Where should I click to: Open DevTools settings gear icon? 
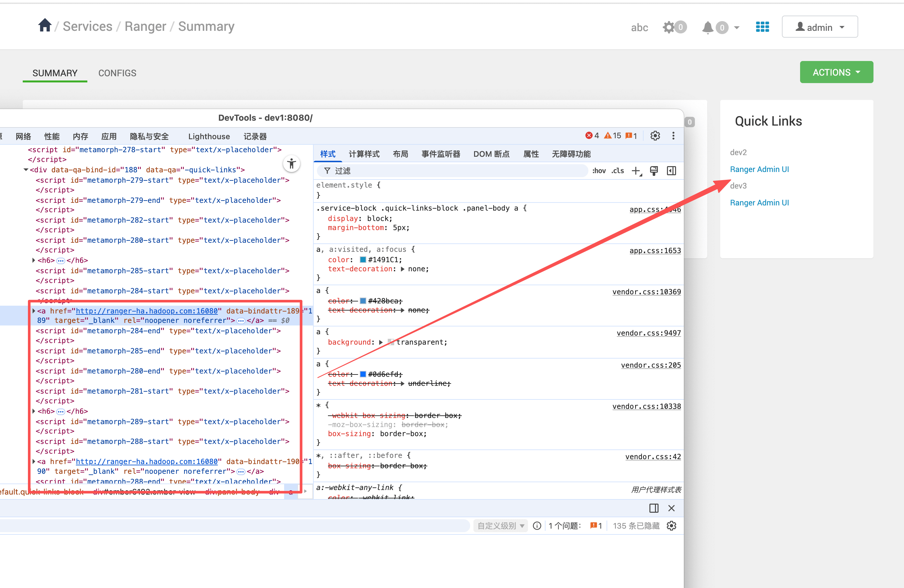[655, 136]
